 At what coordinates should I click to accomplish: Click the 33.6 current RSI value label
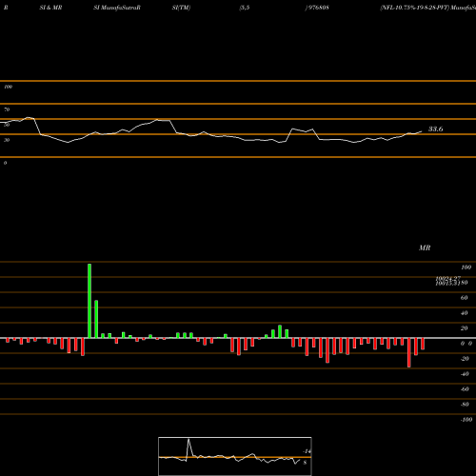point(436,129)
